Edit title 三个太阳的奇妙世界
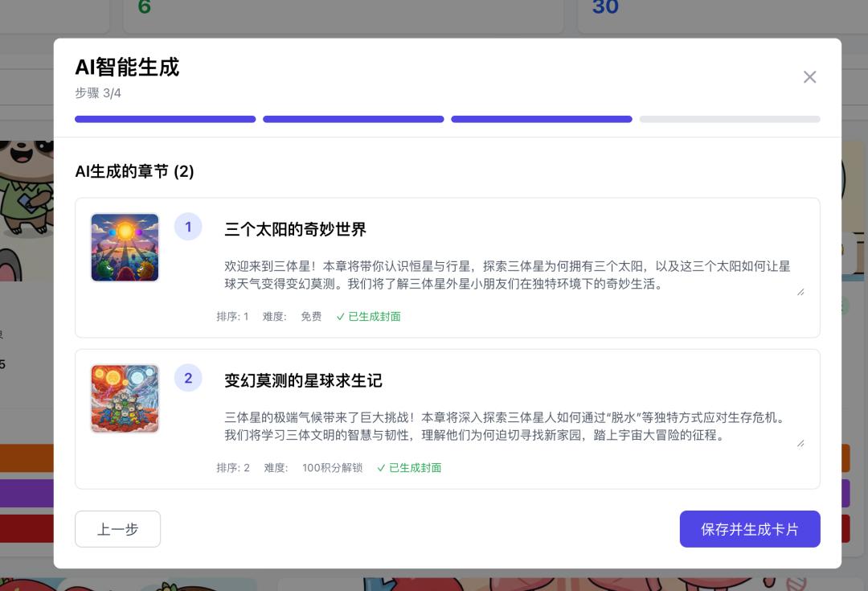This screenshot has height=591, width=868. (295, 229)
